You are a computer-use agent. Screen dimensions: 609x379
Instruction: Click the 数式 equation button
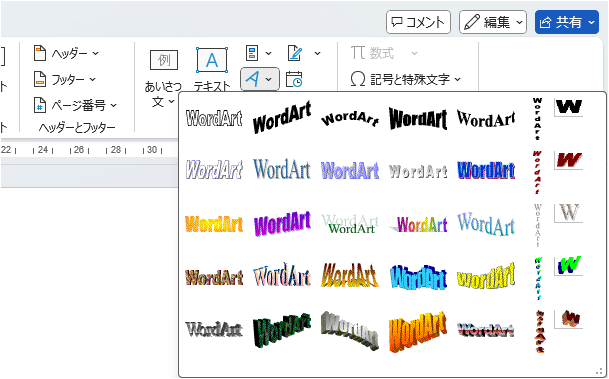pyautogui.click(x=384, y=53)
